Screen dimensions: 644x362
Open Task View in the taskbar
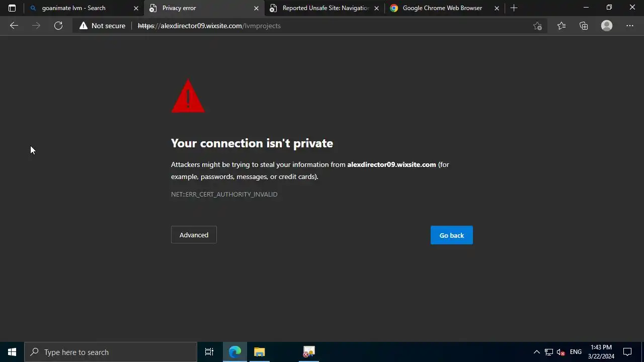pos(209,352)
